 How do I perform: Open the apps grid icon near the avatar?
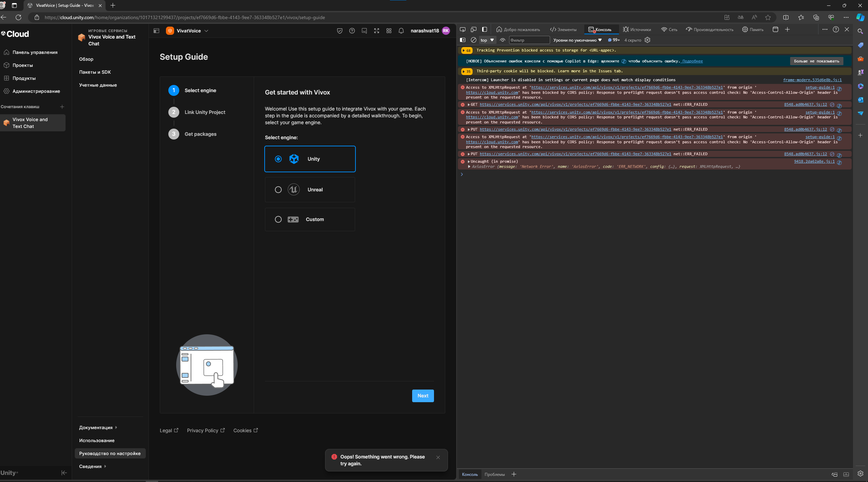point(389,31)
